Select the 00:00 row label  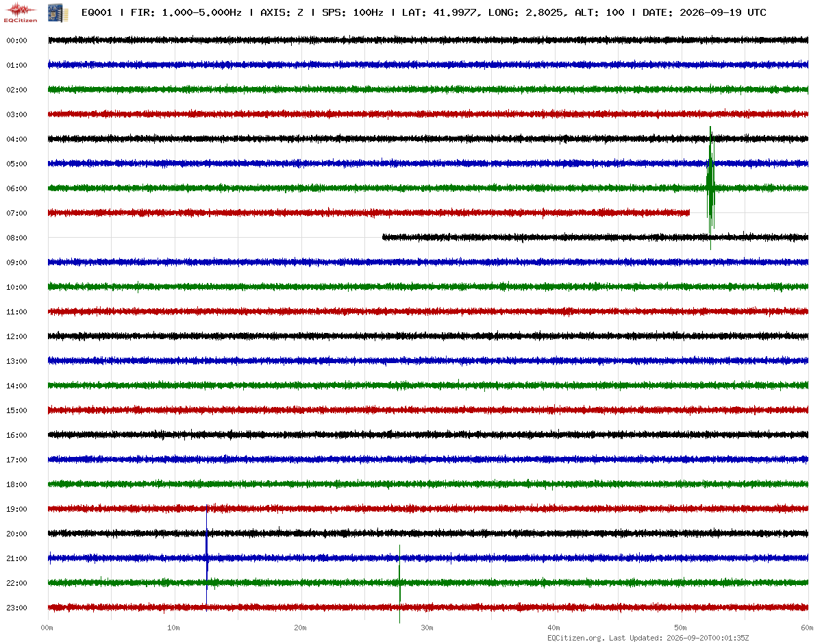point(16,40)
